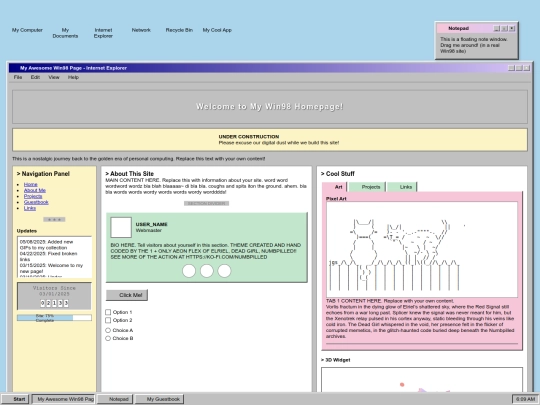Image resolution: width=540 pixels, height=405 pixels.
Task: Open the File menu
Action: [18, 77]
